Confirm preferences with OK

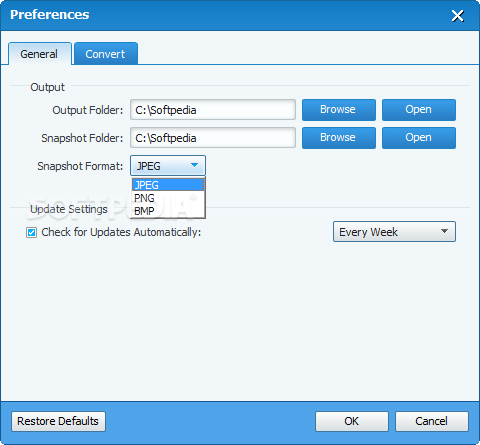[x=352, y=421]
